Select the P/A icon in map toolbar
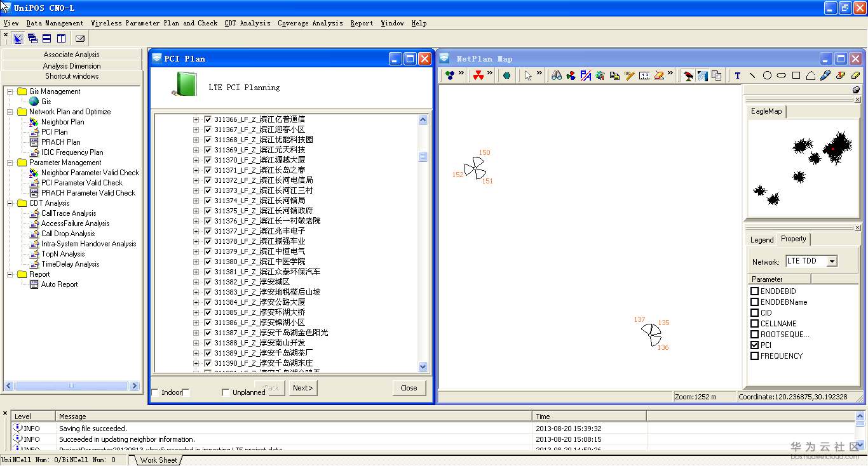Viewport: 868px width, 466px height. [x=585, y=76]
